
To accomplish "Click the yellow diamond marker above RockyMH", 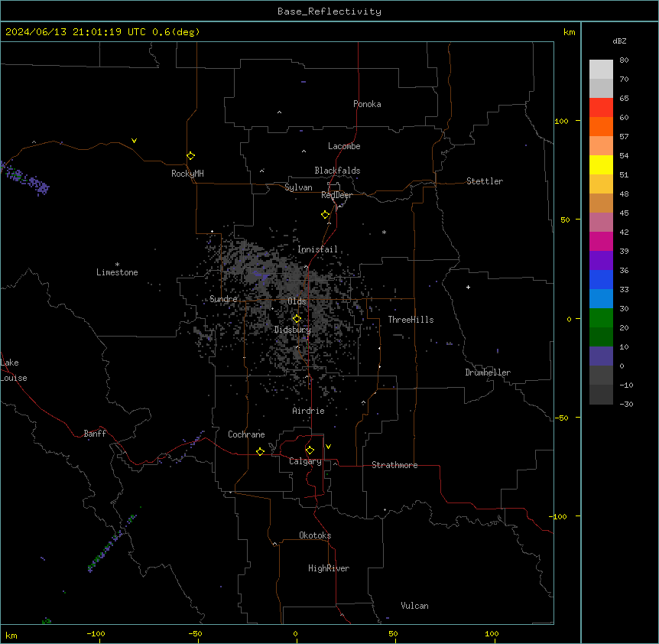I will [x=190, y=156].
